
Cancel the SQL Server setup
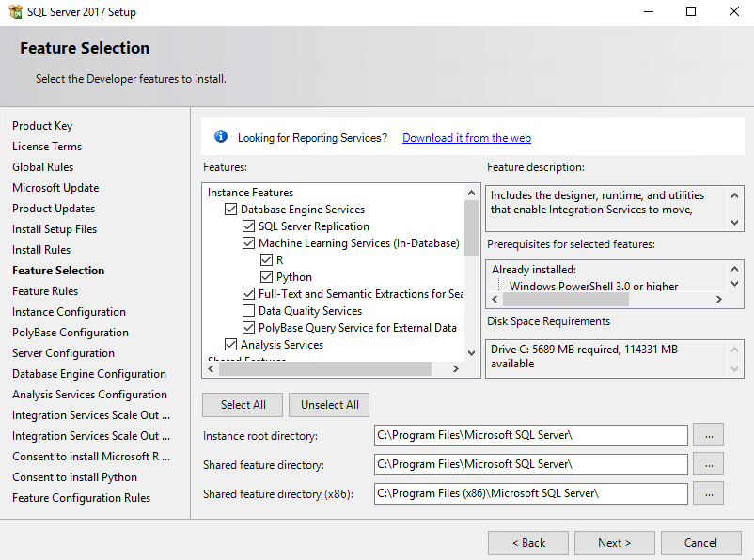[x=701, y=543]
